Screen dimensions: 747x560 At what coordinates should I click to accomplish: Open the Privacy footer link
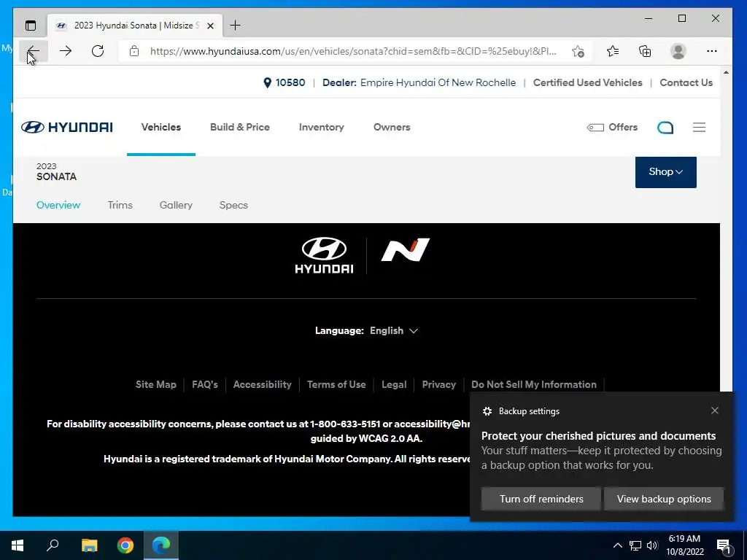point(438,384)
